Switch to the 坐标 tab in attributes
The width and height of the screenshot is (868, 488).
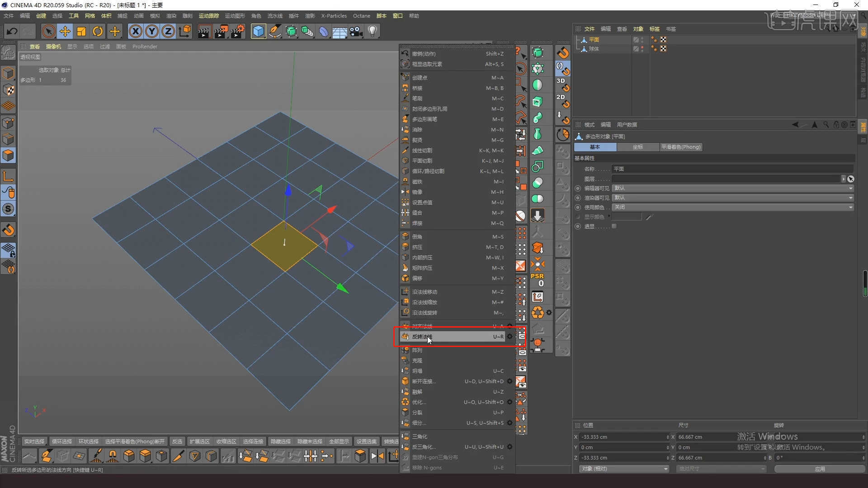(638, 147)
